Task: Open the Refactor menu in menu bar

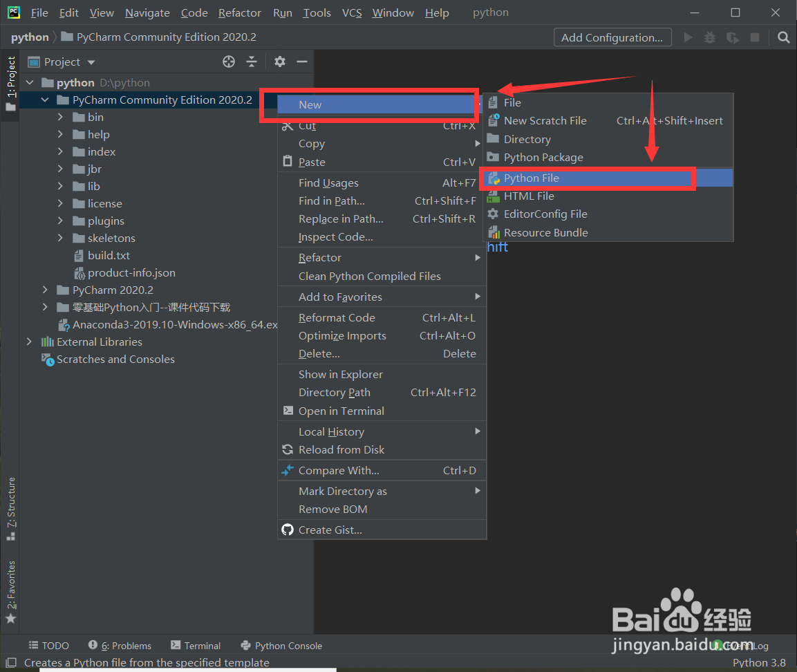Action: 239,12
